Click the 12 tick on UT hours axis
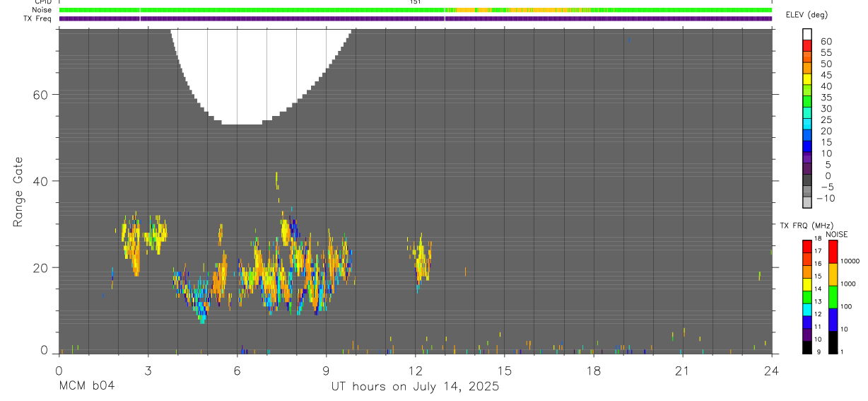 pyautogui.click(x=415, y=370)
